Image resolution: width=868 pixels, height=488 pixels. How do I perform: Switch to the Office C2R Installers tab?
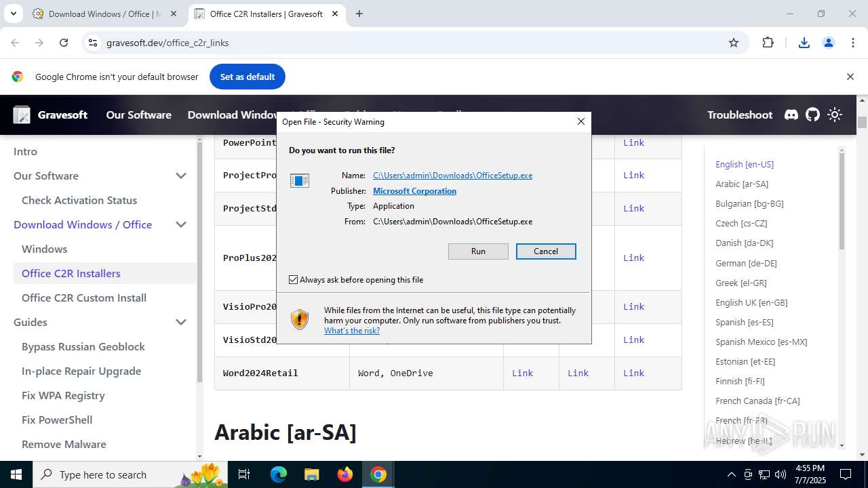pyautogui.click(x=266, y=14)
